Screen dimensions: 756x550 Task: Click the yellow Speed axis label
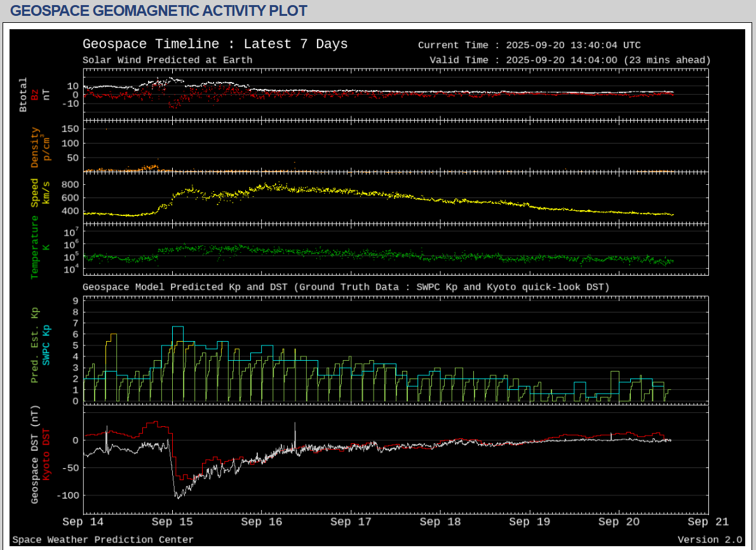coord(35,192)
